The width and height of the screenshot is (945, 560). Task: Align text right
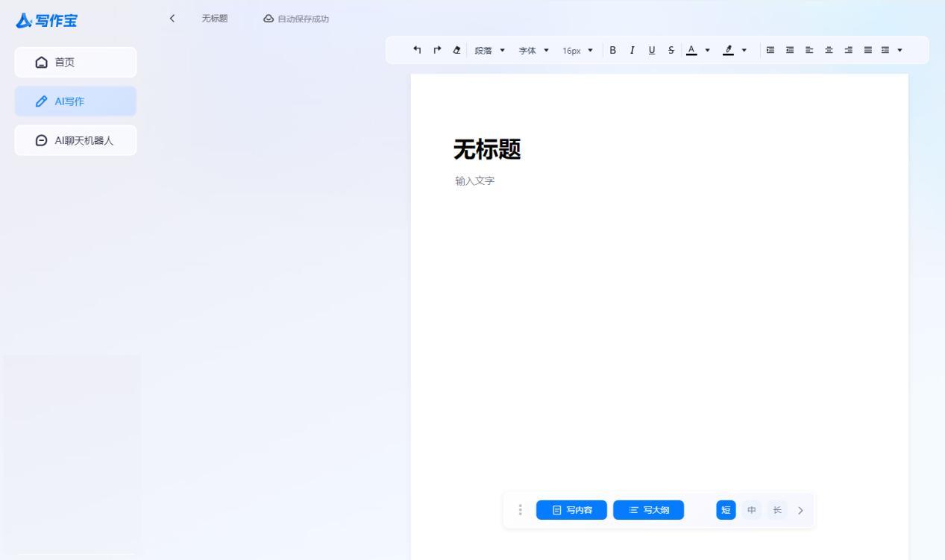[848, 50]
